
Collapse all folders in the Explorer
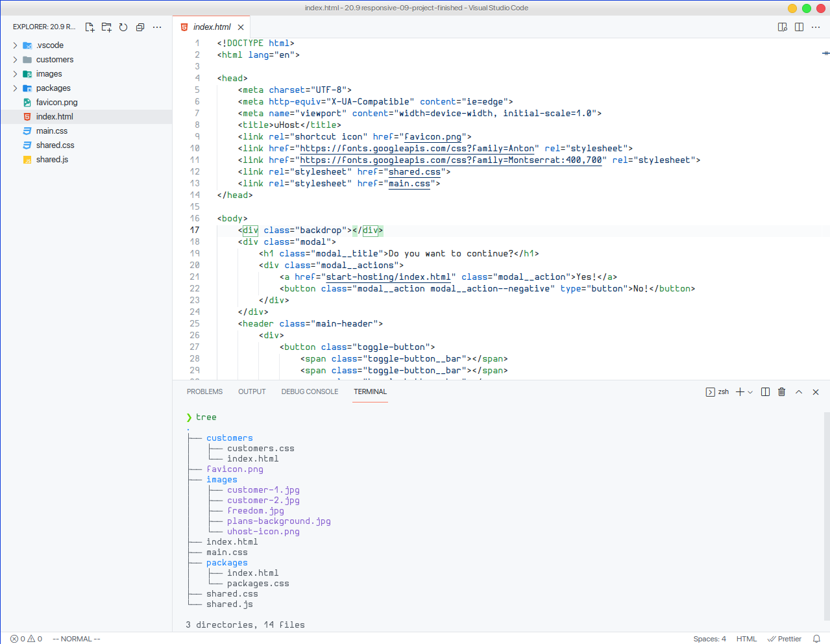139,27
